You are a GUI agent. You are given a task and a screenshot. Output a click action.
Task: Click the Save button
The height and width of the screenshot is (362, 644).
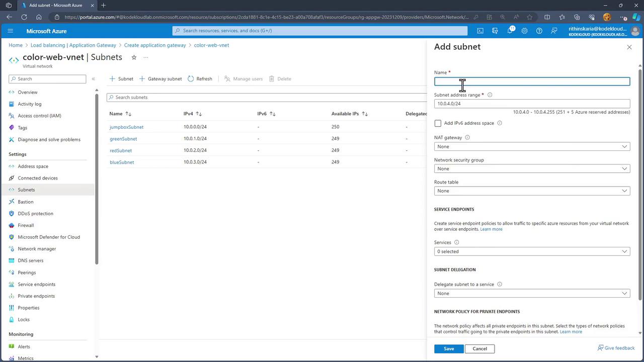[x=448, y=348]
